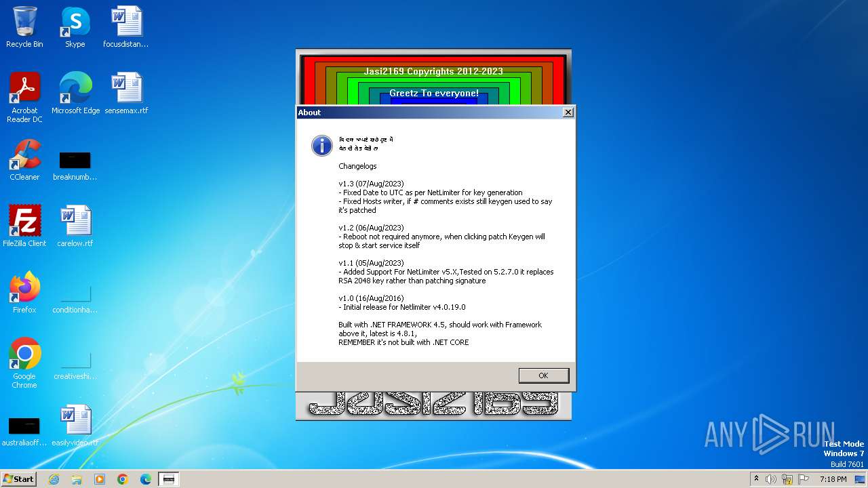Select the australiaoff... desktop file
The height and width of the screenshot is (488, 868).
tap(24, 432)
